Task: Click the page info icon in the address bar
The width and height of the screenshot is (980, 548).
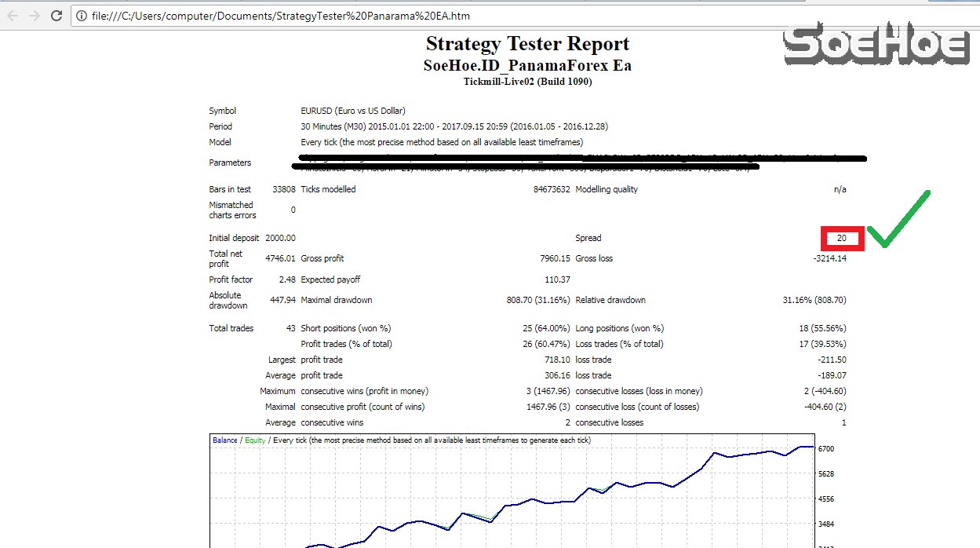Action: tap(82, 14)
